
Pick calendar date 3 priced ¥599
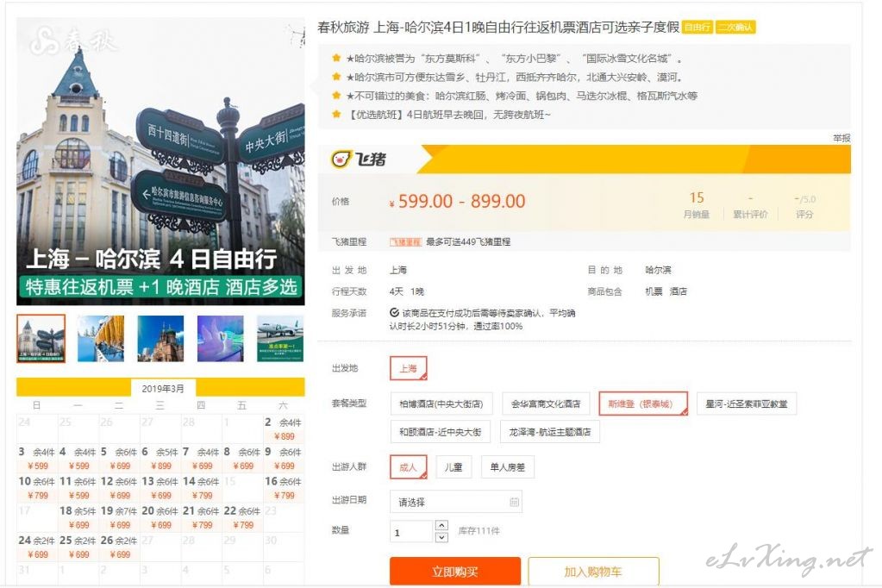tap(37, 459)
